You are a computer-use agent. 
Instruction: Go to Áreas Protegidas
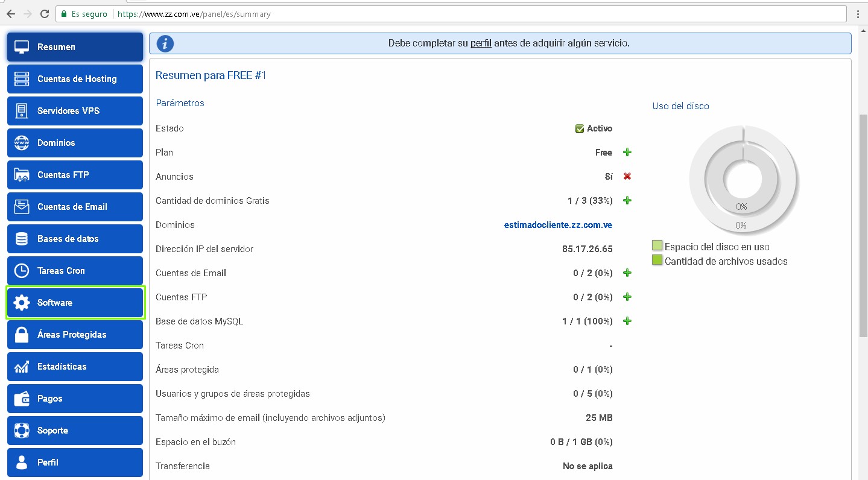[x=75, y=335]
